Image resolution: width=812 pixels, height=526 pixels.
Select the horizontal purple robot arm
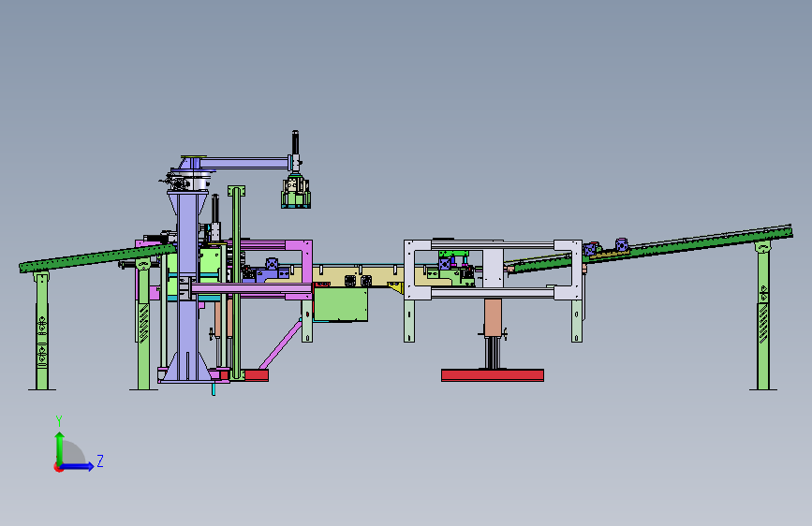click(x=244, y=164)
